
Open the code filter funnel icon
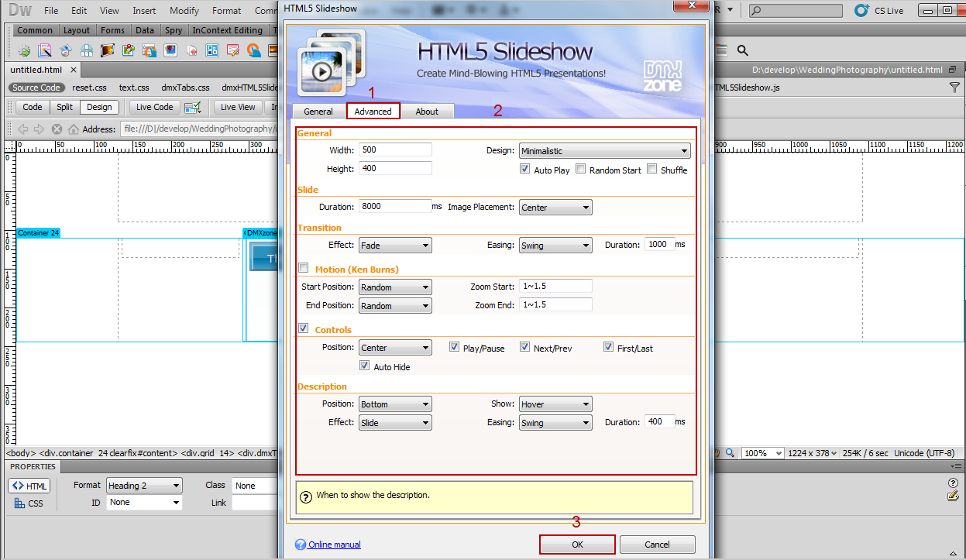click(954, 88)
